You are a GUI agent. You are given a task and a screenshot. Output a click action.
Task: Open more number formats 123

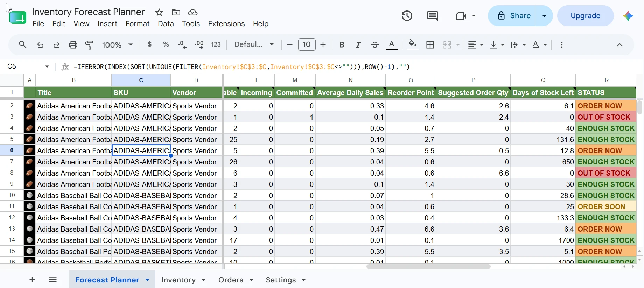point(216,44)
